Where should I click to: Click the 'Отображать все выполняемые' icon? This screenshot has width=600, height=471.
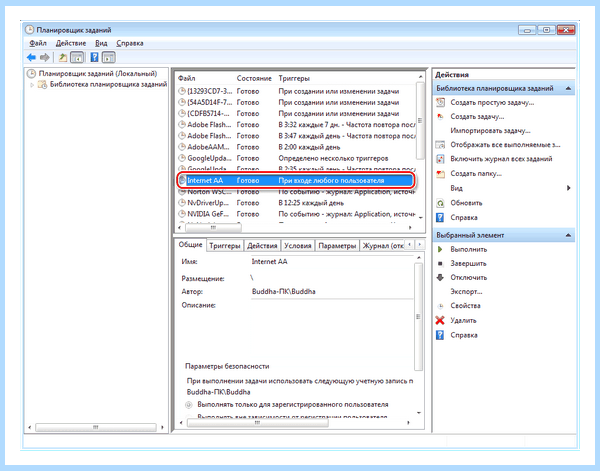440,145
